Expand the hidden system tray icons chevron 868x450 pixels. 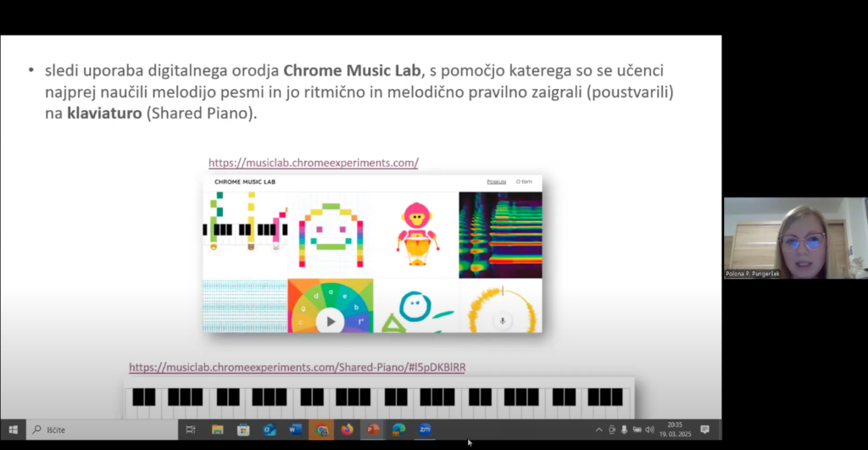coord(599,430)
